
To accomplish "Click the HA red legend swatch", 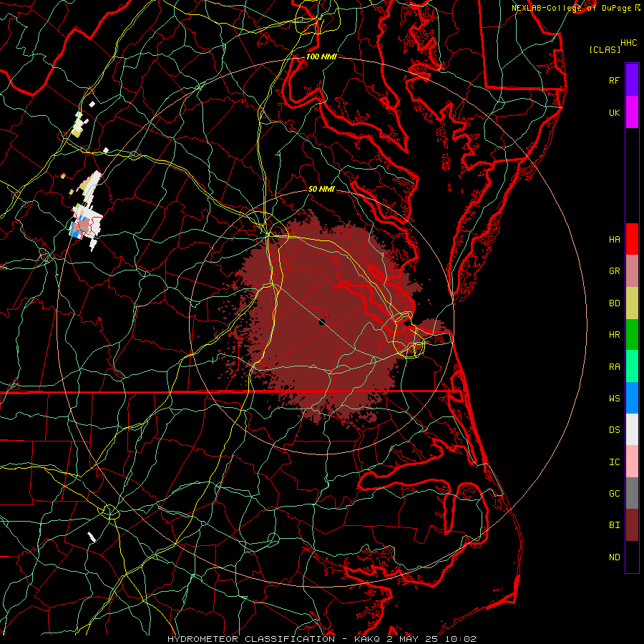I will coord(632,239).
